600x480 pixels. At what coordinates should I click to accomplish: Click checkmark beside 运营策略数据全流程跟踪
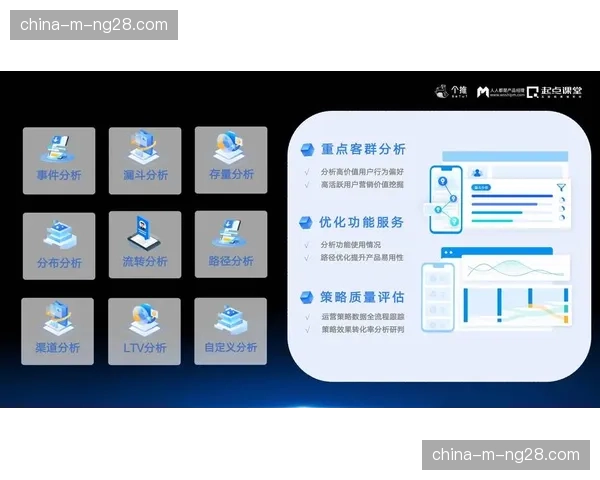[x=307, y=316]
